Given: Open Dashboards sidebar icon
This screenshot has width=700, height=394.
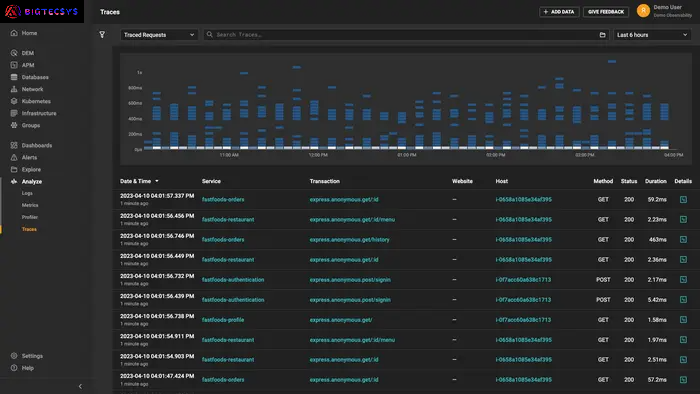Looking at the screenshot, I should pyautogui.click(x=14, y=145).
